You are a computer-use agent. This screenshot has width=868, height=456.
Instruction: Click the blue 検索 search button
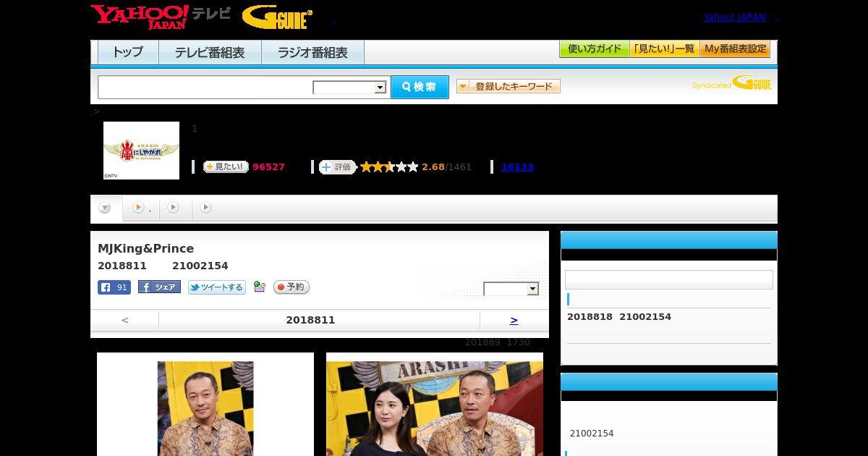pos(420,87)
